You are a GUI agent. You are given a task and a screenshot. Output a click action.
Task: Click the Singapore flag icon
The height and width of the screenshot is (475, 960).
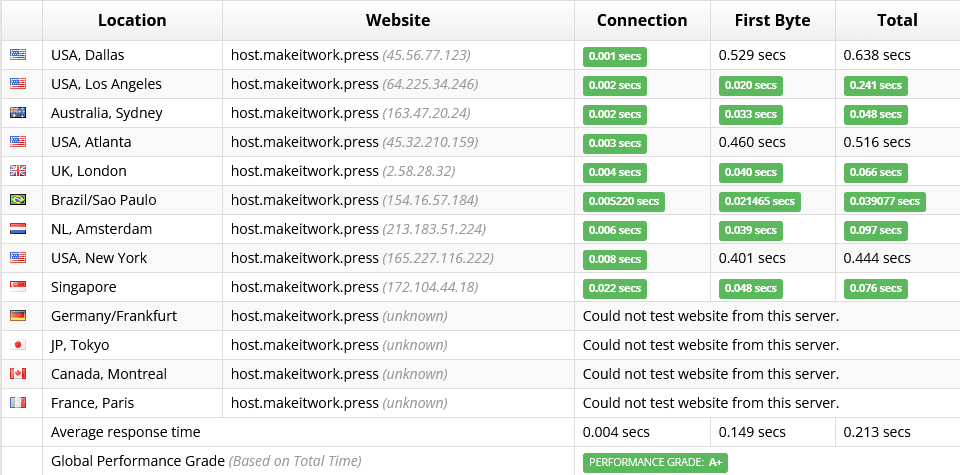coord(18,287)
